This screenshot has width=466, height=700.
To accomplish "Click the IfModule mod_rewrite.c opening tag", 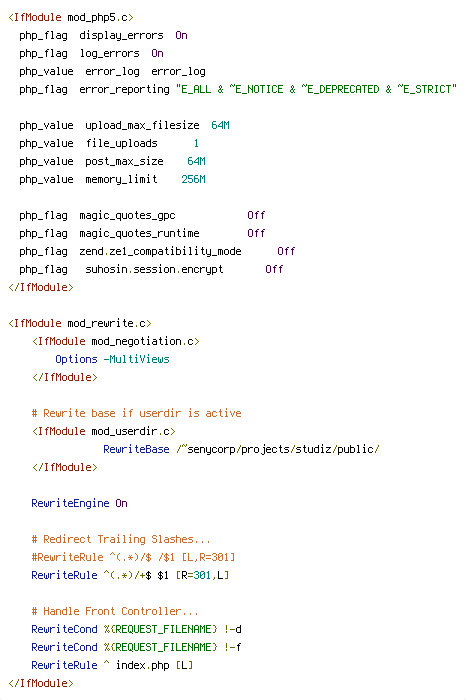I will (79, 323).
